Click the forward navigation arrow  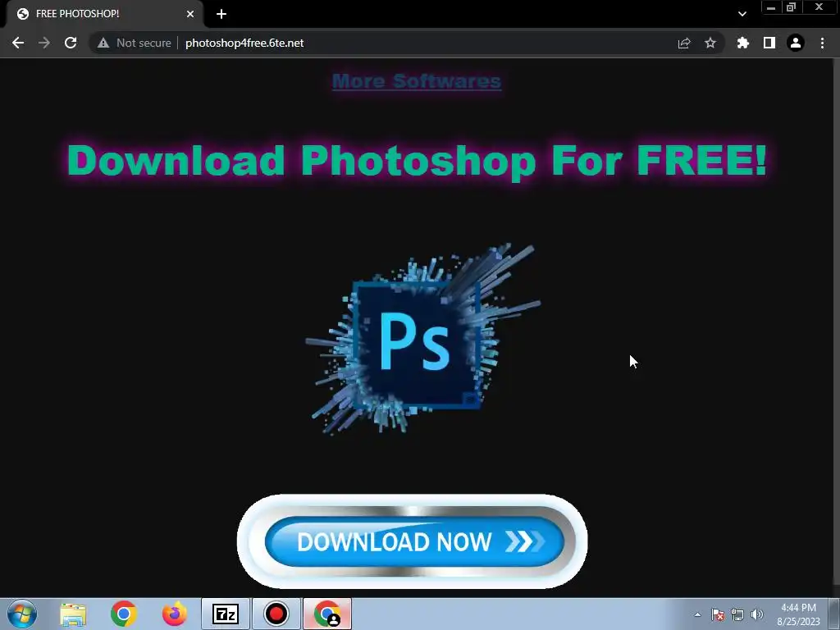[44, 43]
